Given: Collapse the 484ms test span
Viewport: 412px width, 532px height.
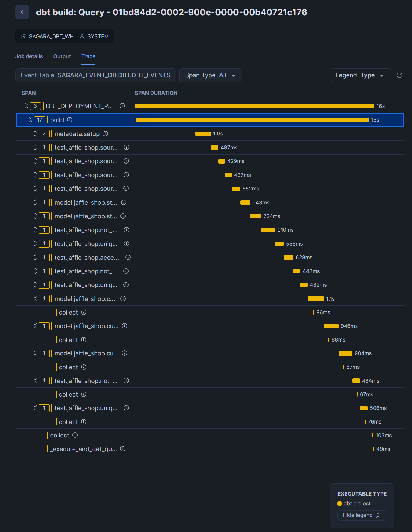Looking at the screenshot, I should tap(35, 381).
